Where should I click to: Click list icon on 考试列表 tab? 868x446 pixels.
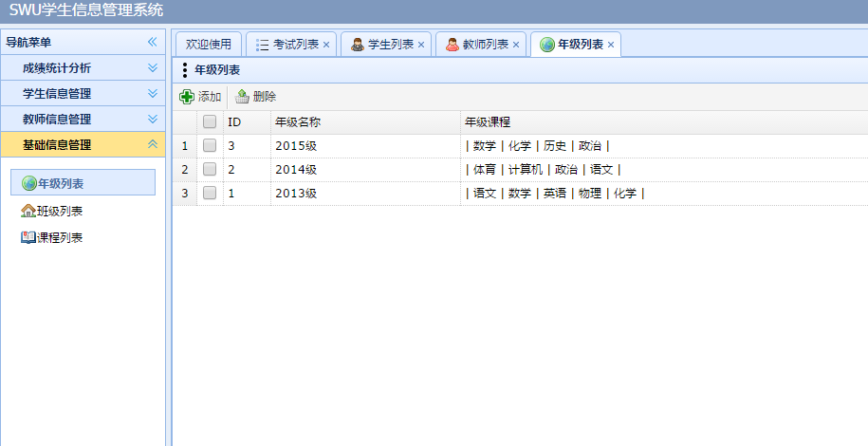(x=263, y=45)
